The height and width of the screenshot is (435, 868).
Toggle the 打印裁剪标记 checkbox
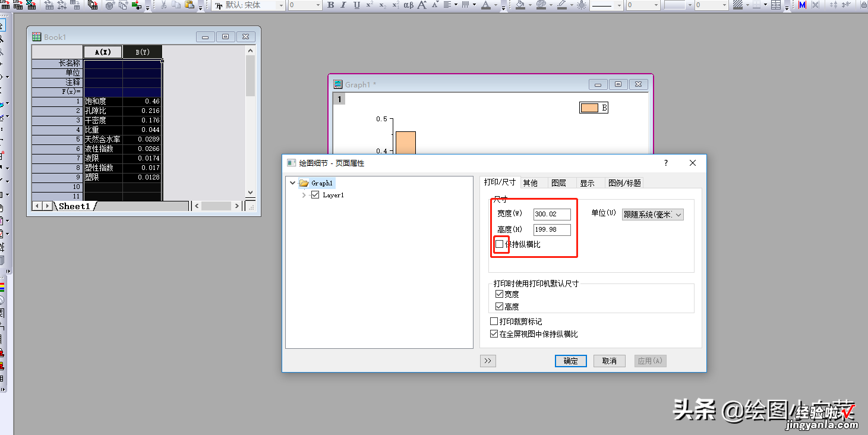pyautogui.click(x=494, y=321)
